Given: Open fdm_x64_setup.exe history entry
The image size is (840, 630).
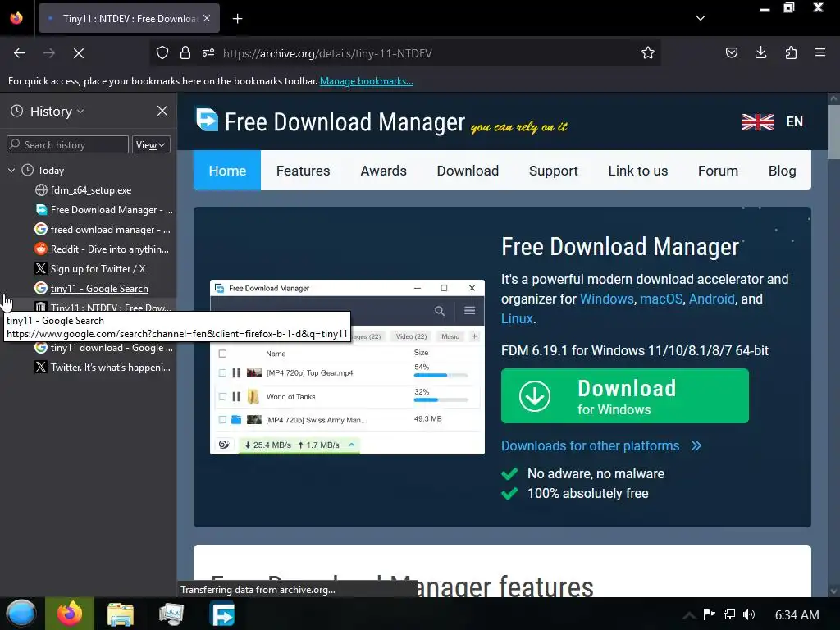Looking at the screenshot, I should (90, 190).
